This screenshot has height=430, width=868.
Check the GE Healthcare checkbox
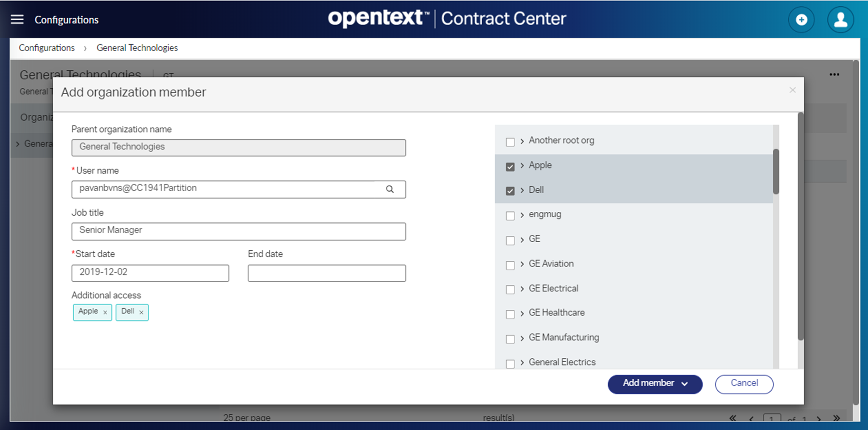[x=510, y=314]
